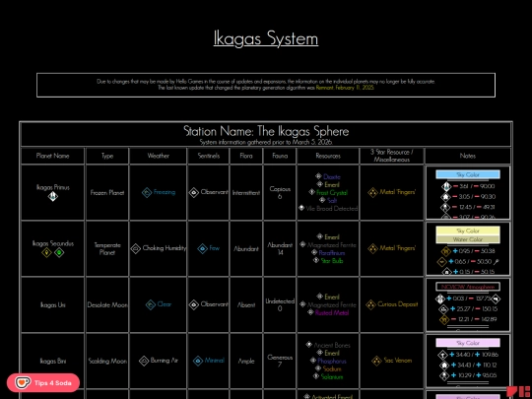Click the red logo icon in bottom-right corner
The width and height of the screenshot is (532, 399).
(518, 392)
